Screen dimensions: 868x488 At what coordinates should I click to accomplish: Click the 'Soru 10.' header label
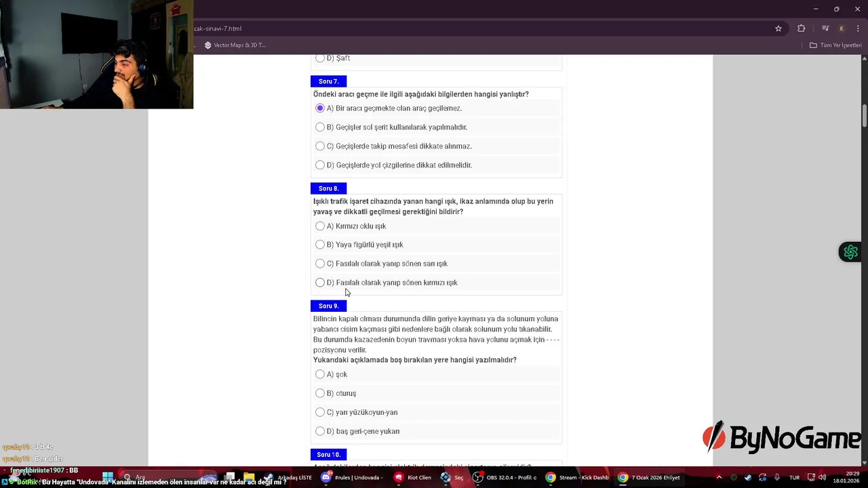328,454
